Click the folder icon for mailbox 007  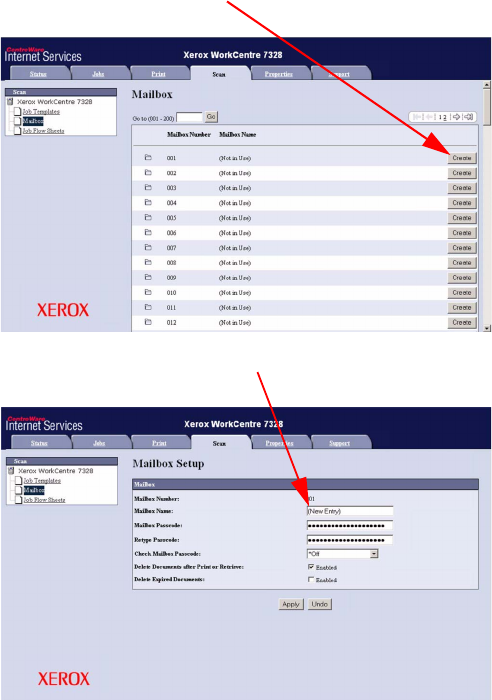click(x=148, y=247)
